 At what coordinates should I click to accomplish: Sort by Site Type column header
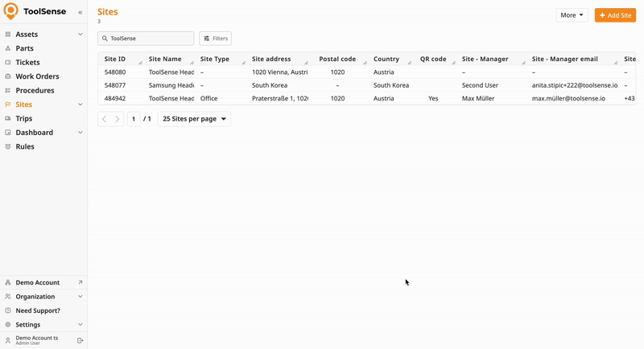click(x=215, y=59)
